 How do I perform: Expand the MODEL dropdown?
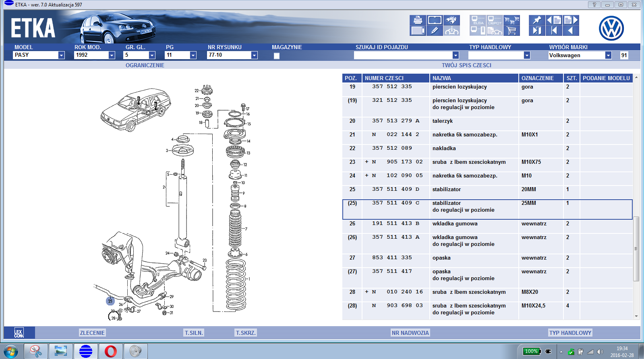tap(61, 55)
